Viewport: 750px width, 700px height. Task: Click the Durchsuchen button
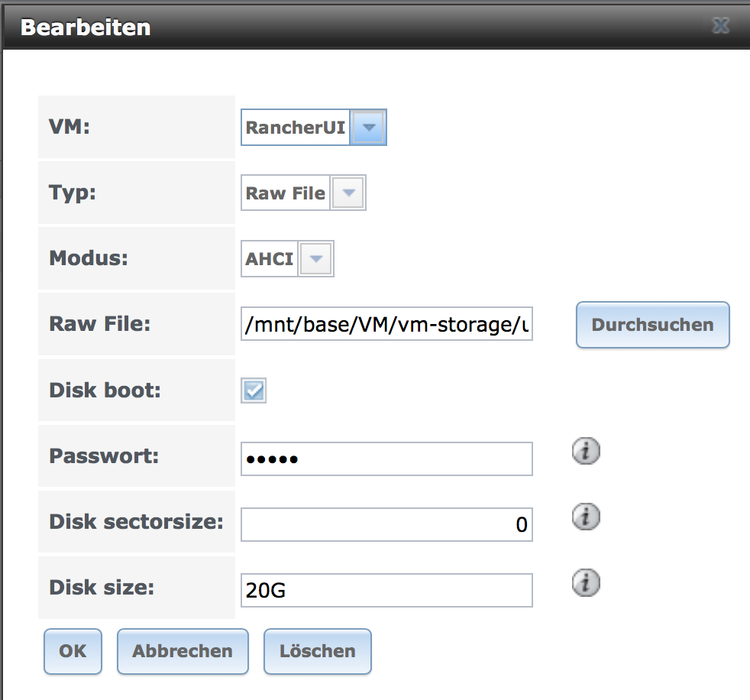tap(652, 325)
